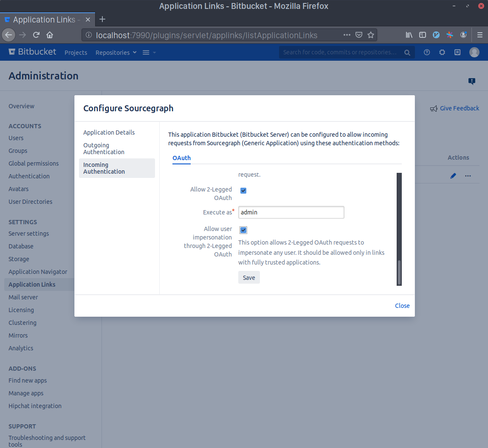This screenshot has width=488, height=448.
Task: Open Overview in the admin sidebar
Action: point(22,106)
